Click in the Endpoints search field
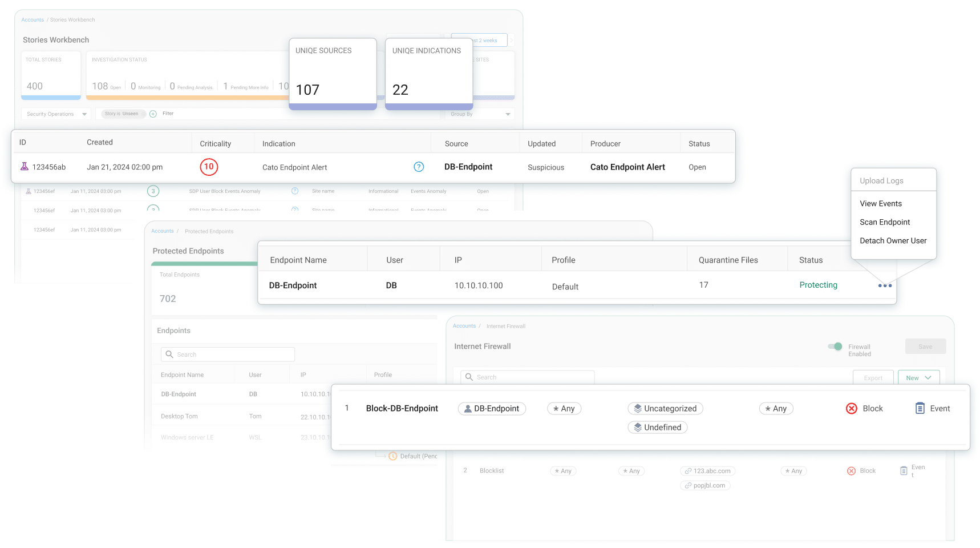The height and width of the screenshot is (548, 980). [x=228, y=354]
